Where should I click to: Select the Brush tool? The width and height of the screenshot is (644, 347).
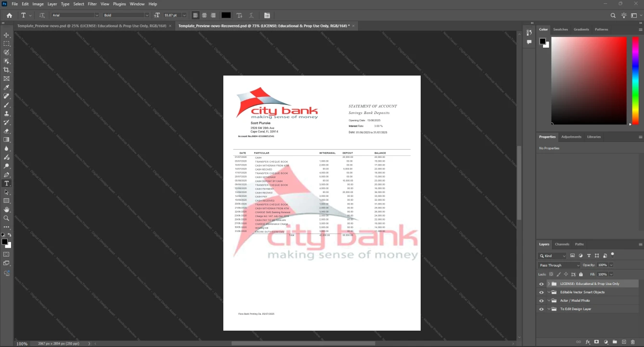click(x=6, y=105)
